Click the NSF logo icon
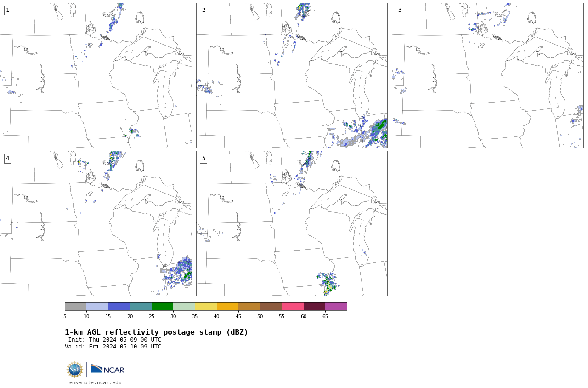 tap(74, 370)
